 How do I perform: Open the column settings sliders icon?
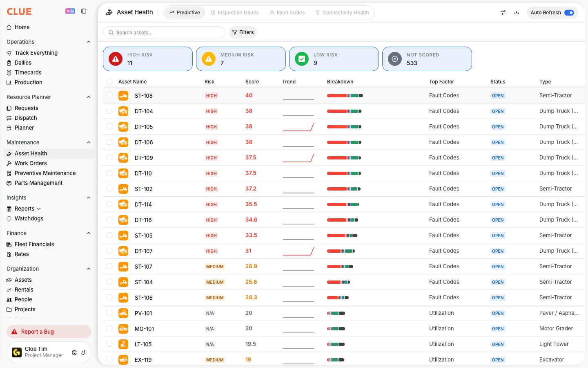(503, 13)
